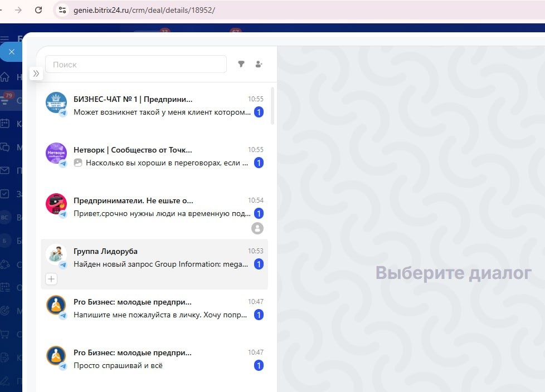Click the browser reload button
Viewport: 545px width, 392px height.
coord(38,10)
